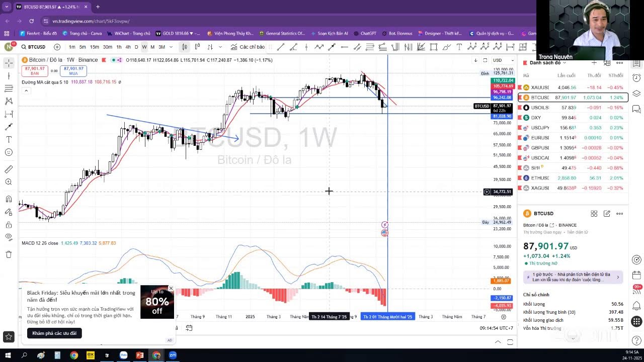Screen dimensions: 644x362
Task: Select the 3M timeframe
Action: click(162, 47)
